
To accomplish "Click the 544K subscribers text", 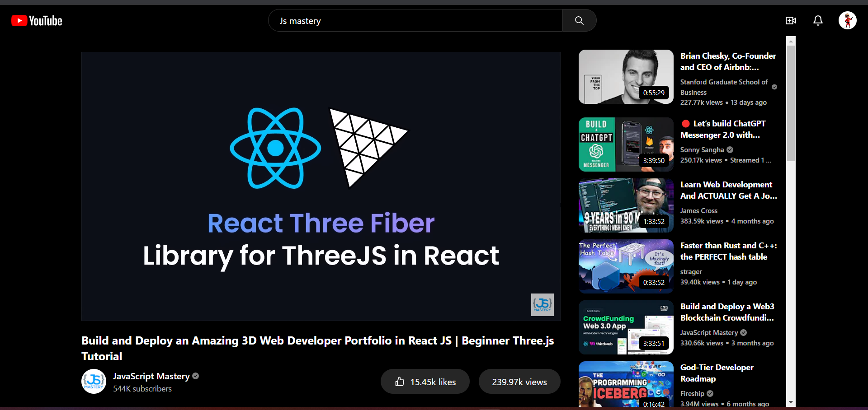I will coord(142,388).
